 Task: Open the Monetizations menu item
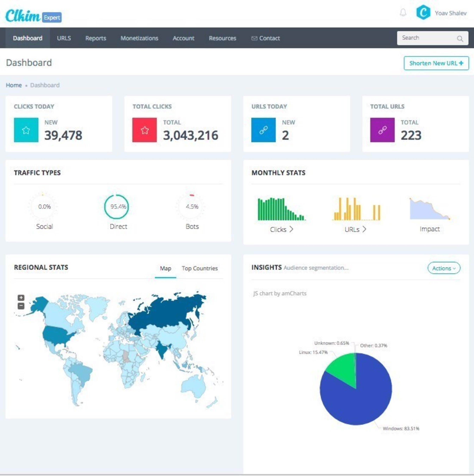click(x=139, y=38)
